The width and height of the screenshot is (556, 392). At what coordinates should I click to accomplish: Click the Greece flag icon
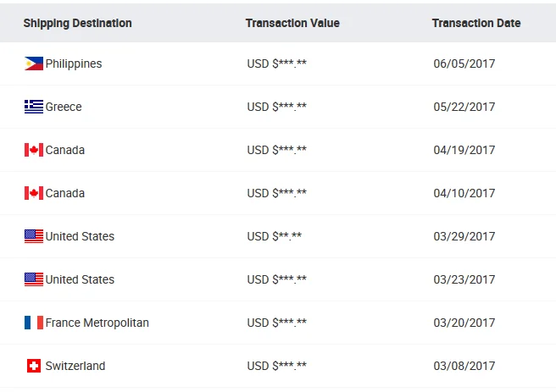pyautogui.click(x=34, y=107)
